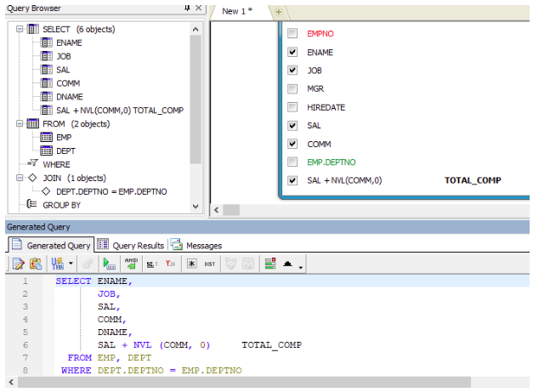Toggle the DIST distinct icon
The height and width of the screenshot is (392, 533).
point(210,264)
